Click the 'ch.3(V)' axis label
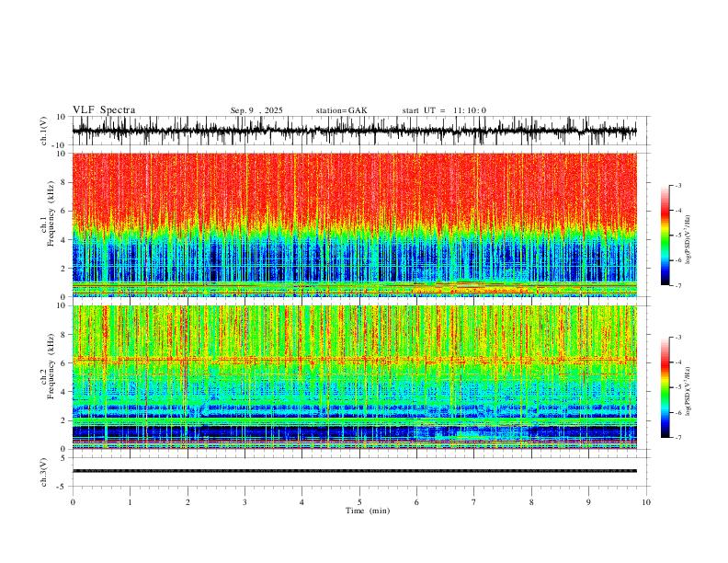Screen dimensions: 728x563 44,472
